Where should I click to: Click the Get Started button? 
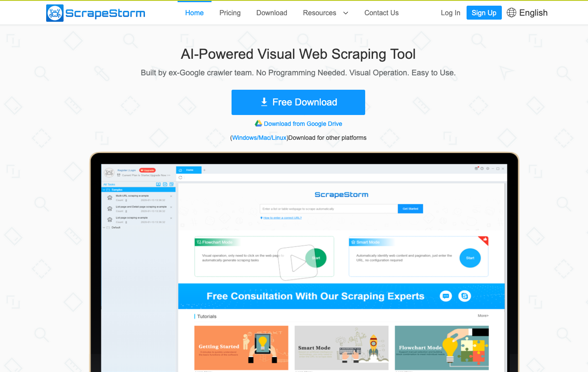click(x=410, y=209)
